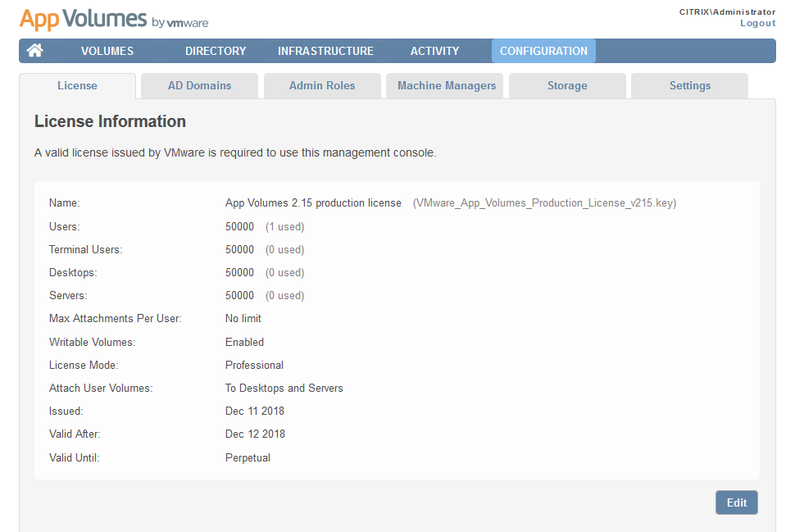Click the Max Attachments Per User label
795x532 pixels.
point(115,319)
